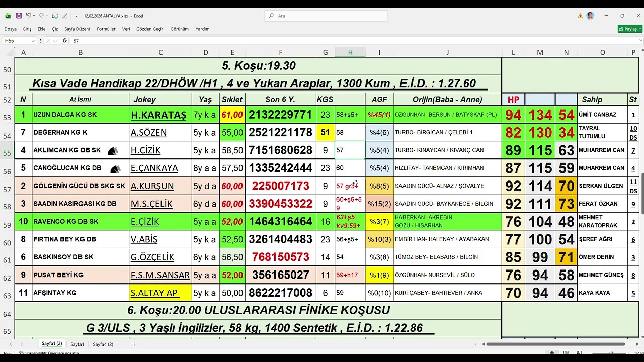Expand the formula bar

pyautogui.click(x=639, y=41)
